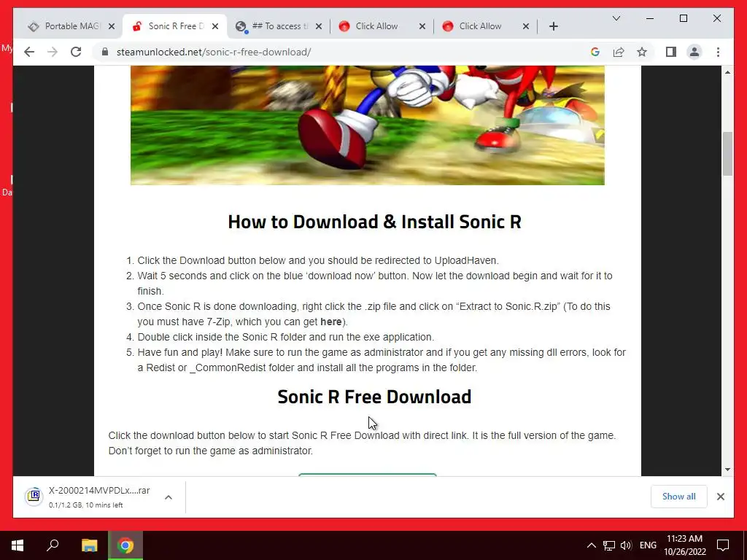Open the tab search chevron
The height and width of the screenshot is (560, 747).
[616, 18]
